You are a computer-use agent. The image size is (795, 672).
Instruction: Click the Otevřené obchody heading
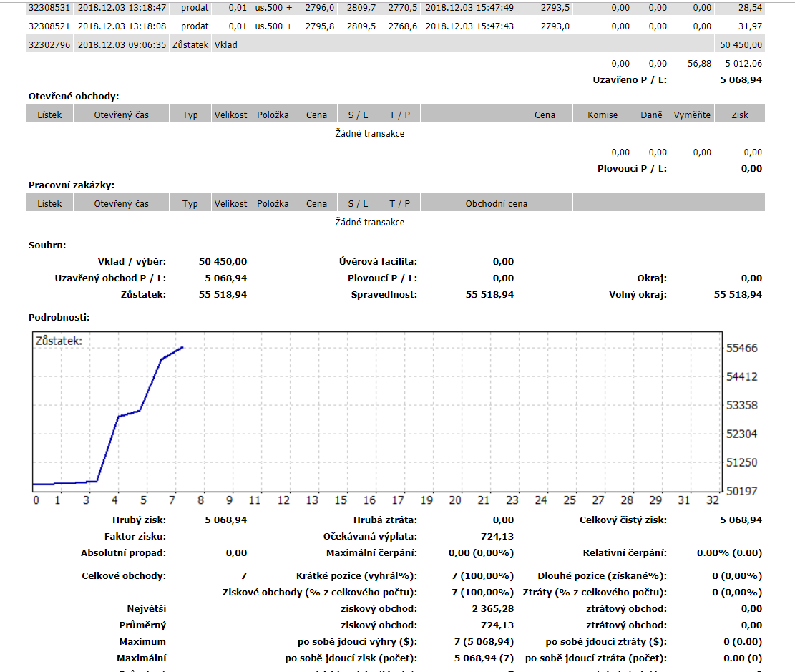tap(74, 97)
